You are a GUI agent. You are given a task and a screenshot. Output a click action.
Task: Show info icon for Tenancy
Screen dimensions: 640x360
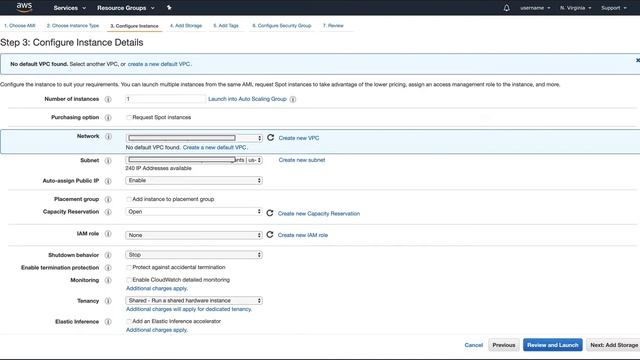(108, 301)
